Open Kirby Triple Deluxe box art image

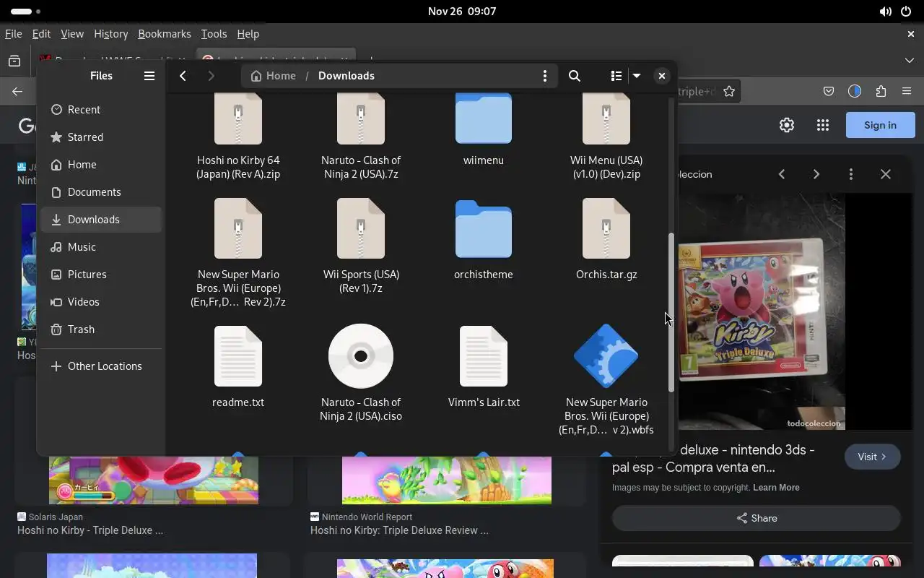coord(762,311)
